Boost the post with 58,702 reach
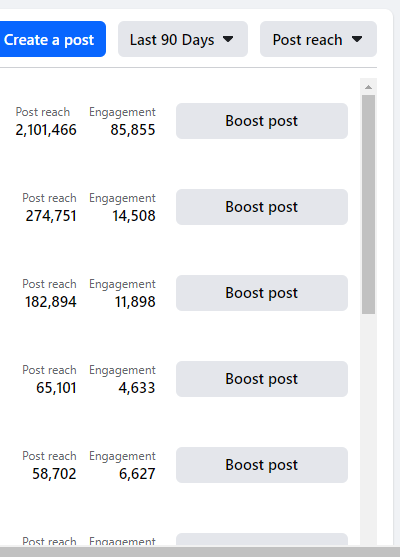 click(x=262, y=465)
